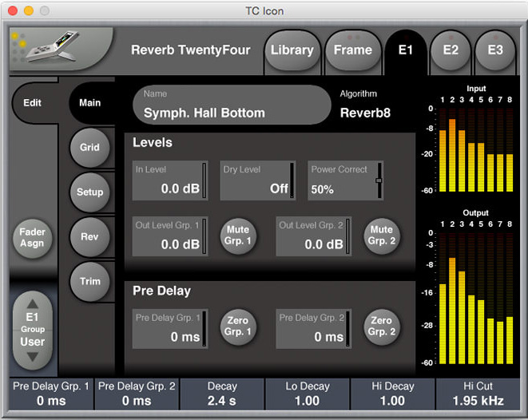
Task: Toggle Mute Grp. 2
Action: [x=382, y=236]
